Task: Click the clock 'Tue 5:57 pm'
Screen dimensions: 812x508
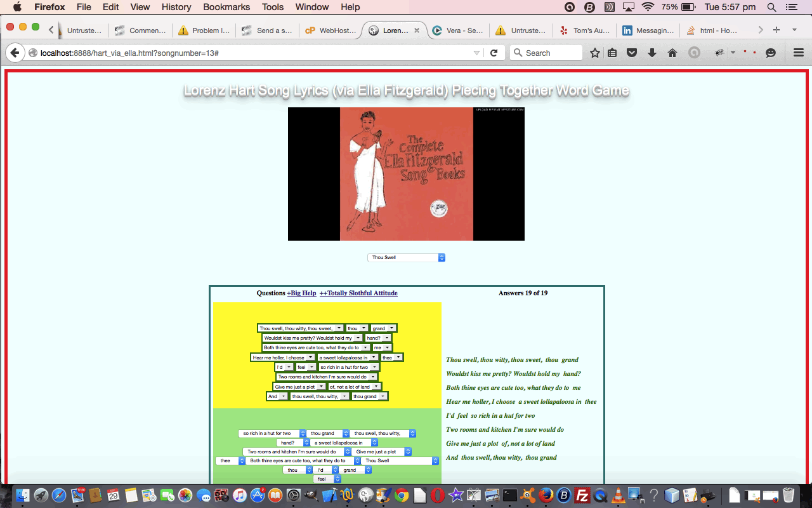Action: tap(731, 7)
